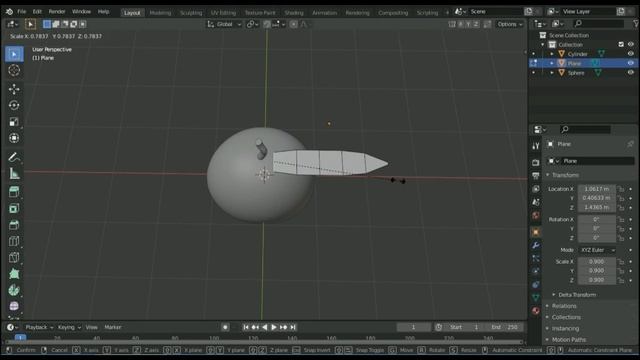Select the Transform tool in the toolbar
This screenshot has height=360, width=640.
coord(14,138)
